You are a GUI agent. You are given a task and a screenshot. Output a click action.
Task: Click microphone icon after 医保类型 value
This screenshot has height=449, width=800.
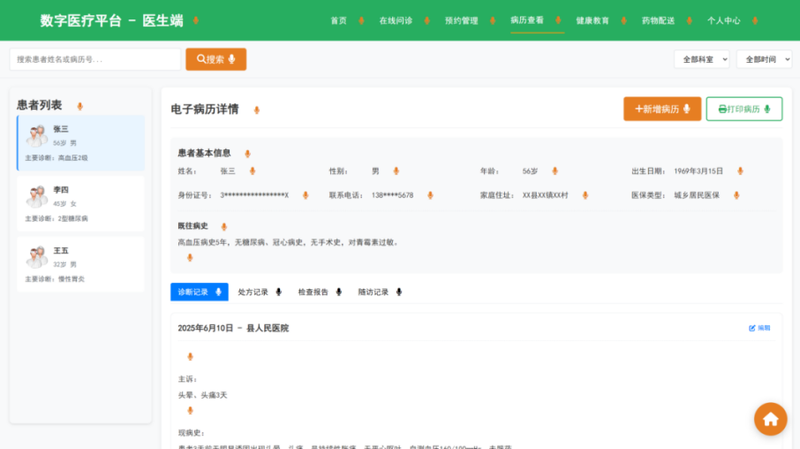[x=736, y=195]
